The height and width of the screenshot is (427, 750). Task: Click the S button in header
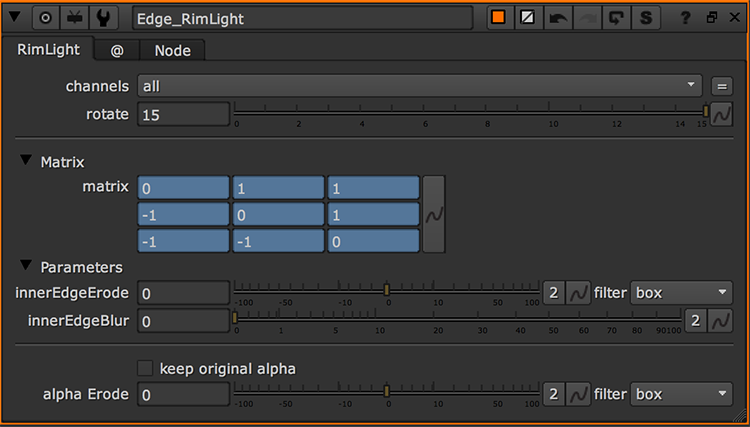tap(647, 18)
